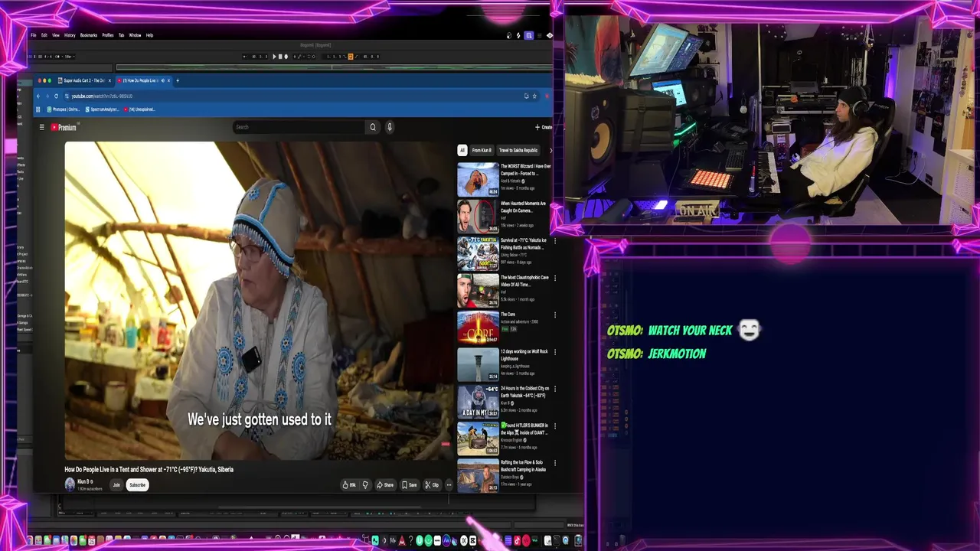This screenshot has height=551, width=980.
Task: Open the YouTube hamburger guide menu
Action: pos(41,127)
